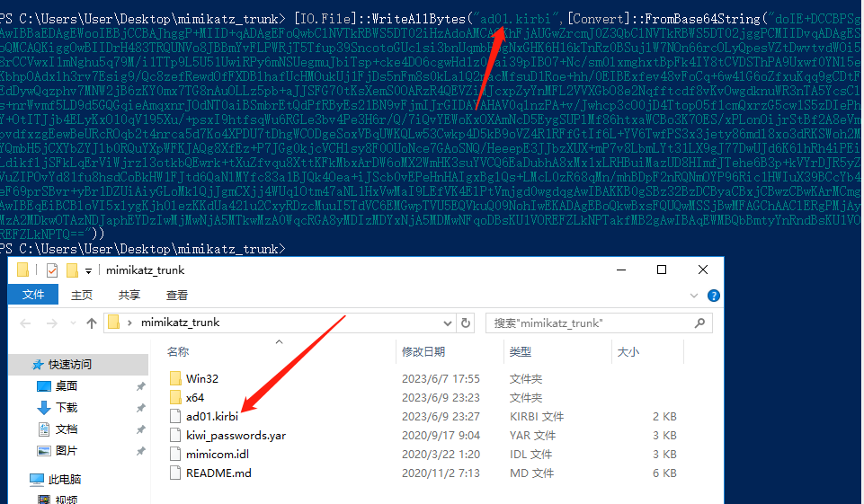Select the ad01.kirbi file
Viewport: 864px width, 504px height.
point(212,416)
